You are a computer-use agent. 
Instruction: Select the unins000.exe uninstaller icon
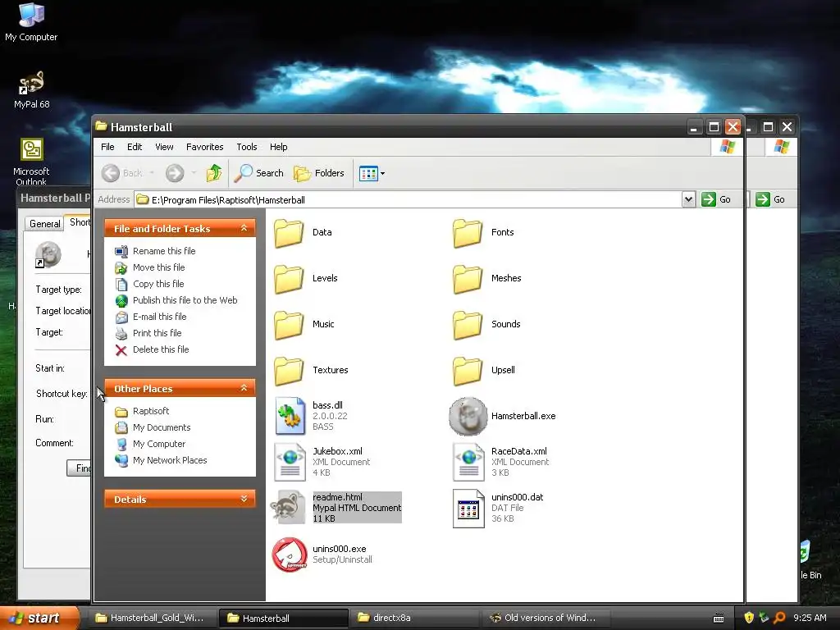(290, 555)
